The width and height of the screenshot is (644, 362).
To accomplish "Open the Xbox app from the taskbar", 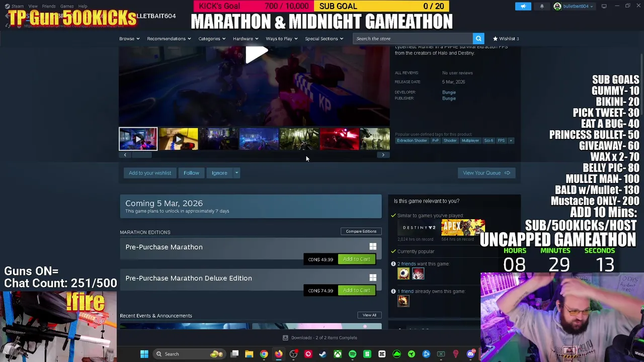I will [x=338, y=354].
